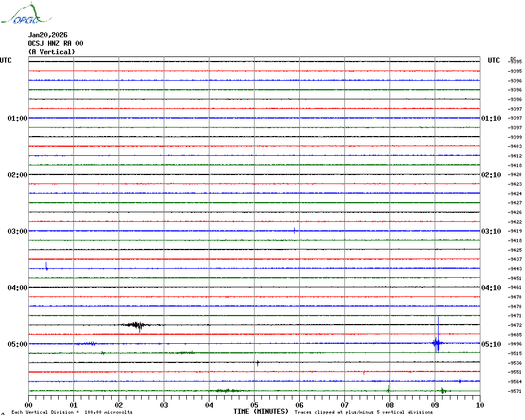The height and width of the screenshot is (420, 525).
Task: Click the black spike just after minute 05
Action: click(257, 363)
